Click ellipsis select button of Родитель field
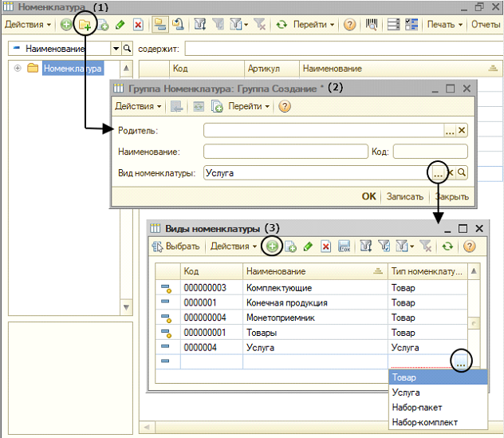Viewport: 504px width, 438px height. 450,131
